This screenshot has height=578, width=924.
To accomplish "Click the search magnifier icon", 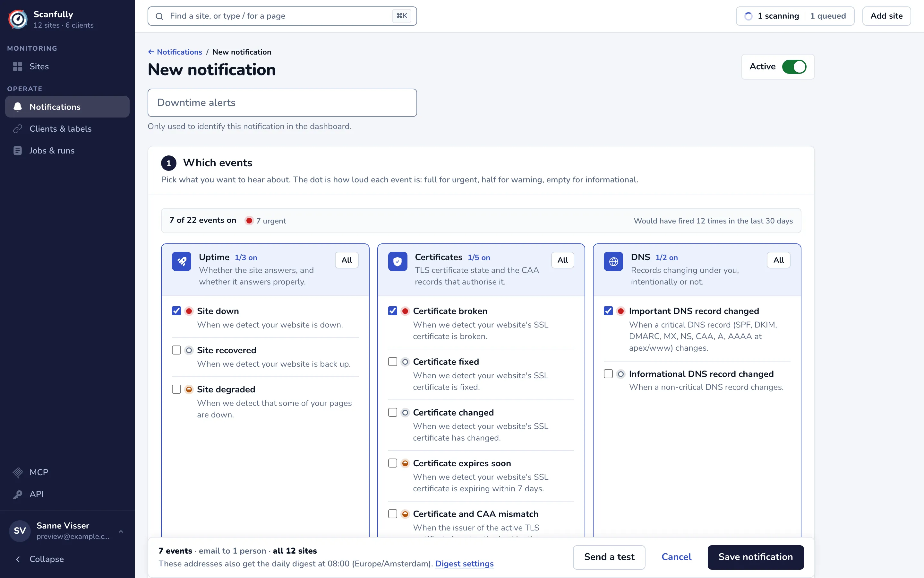I will point(159,16).
